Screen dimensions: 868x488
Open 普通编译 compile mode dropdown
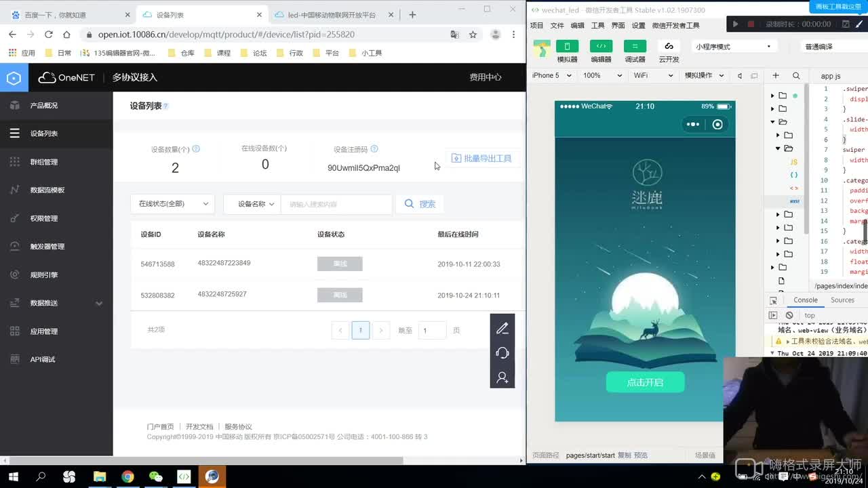(834, 47)
